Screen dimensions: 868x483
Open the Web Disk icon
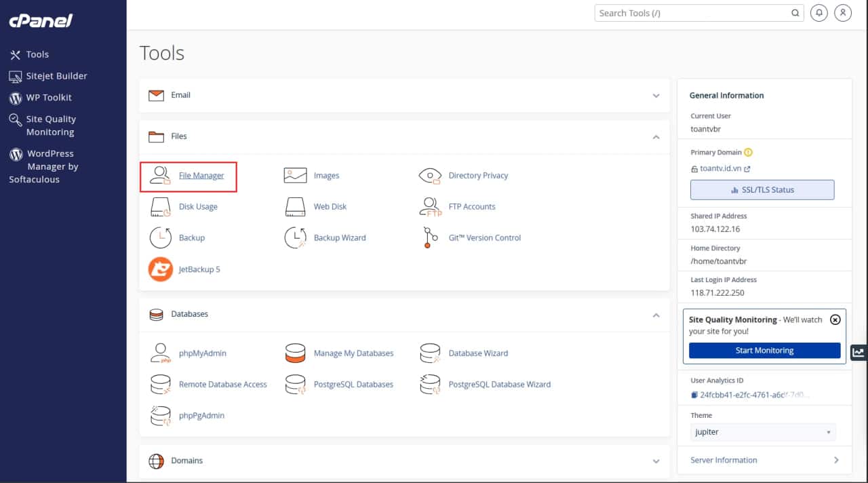tap(296, 207)
